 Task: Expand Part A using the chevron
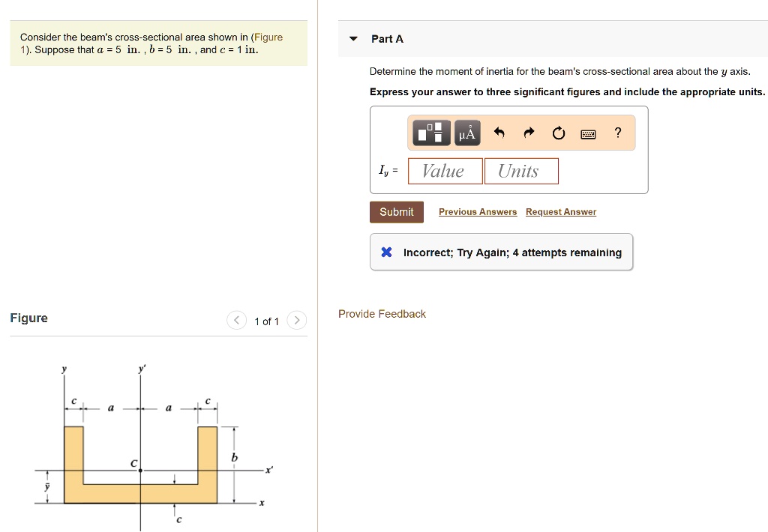tap(352, 38)
